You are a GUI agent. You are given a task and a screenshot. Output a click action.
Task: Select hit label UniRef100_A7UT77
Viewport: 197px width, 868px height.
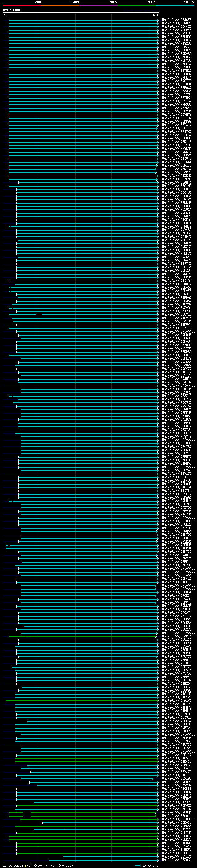177,657
